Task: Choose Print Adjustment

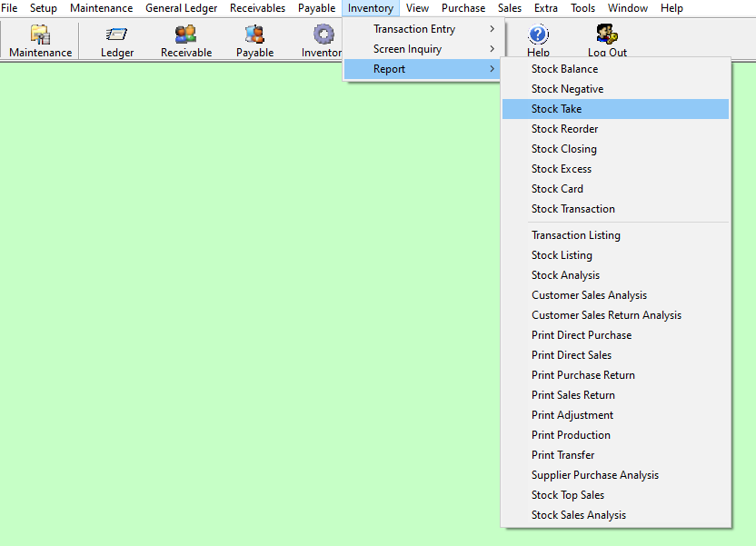Action: point(616,415)
